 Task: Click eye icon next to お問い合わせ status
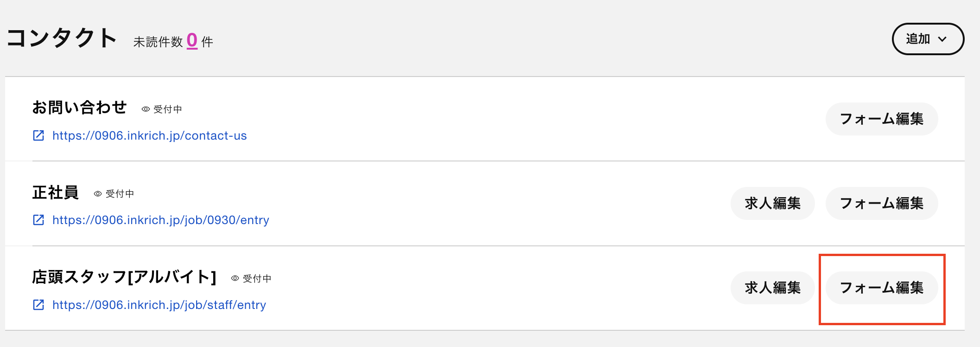pos(146,109)
